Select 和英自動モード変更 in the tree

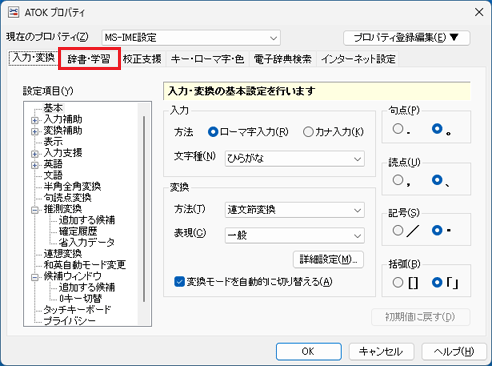(85, 265)
